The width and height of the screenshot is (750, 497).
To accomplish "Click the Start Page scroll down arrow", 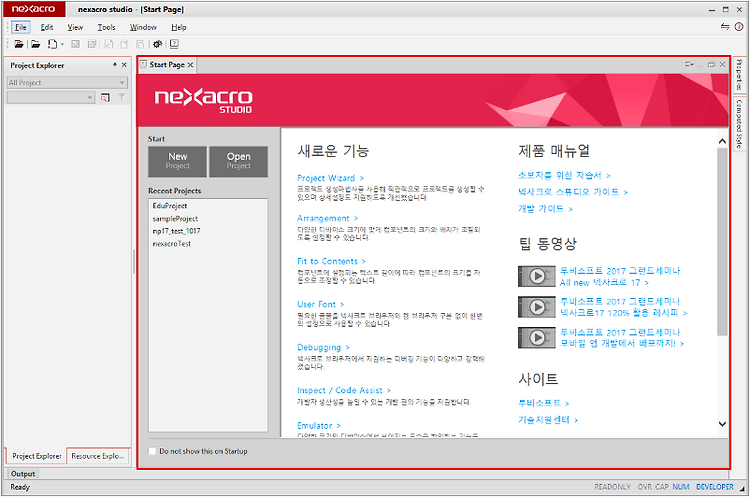I will click(722, 423).
